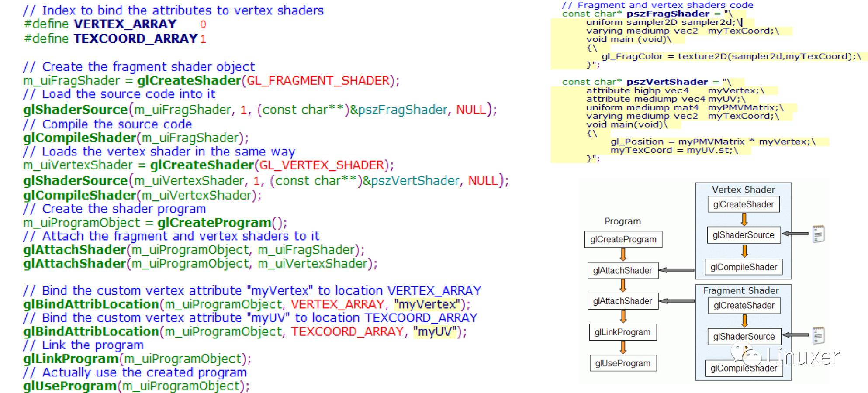Click highlighted "myUV" string in glBindAttribLocation

435,331
